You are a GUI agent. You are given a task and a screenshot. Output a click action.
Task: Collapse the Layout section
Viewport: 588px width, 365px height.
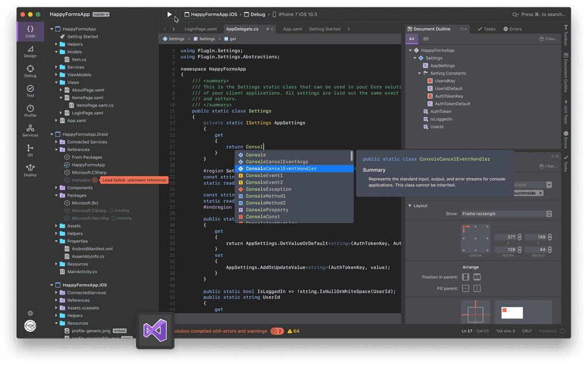pos(410,205)
